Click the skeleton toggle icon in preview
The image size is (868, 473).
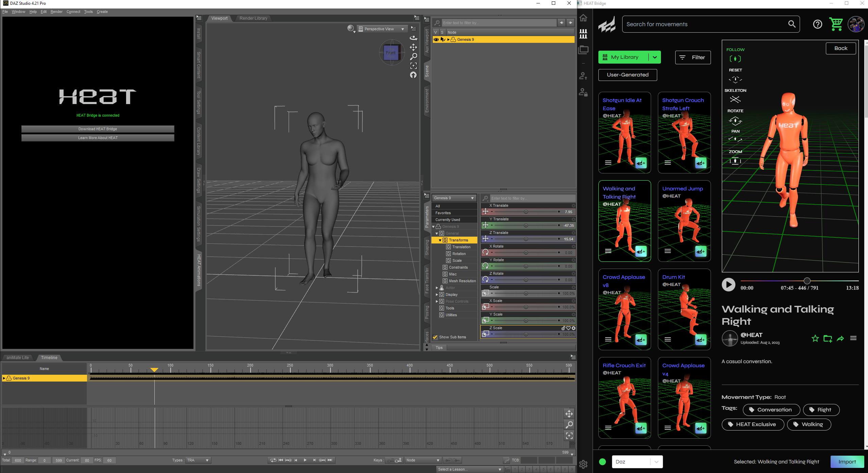coord(735,99)
